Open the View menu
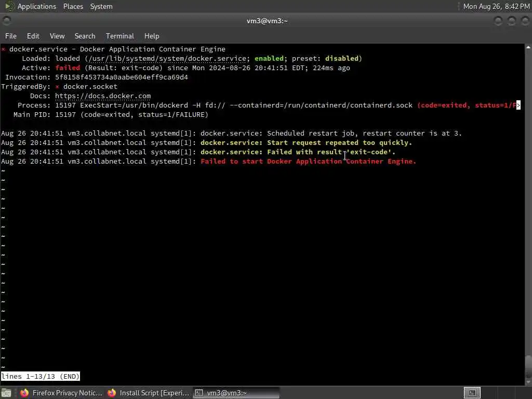The height and width of the screenshot is (399, 532). [57, 36]
